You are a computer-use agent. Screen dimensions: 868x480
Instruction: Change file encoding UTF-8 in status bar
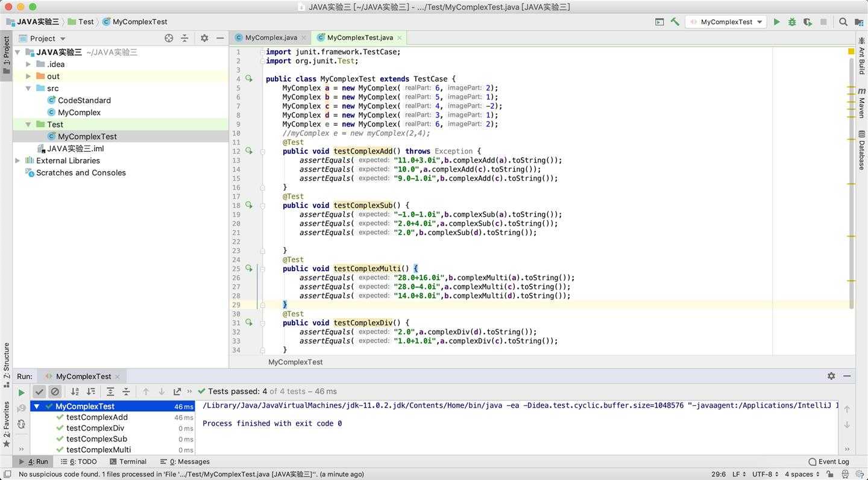tap(766, 474)
